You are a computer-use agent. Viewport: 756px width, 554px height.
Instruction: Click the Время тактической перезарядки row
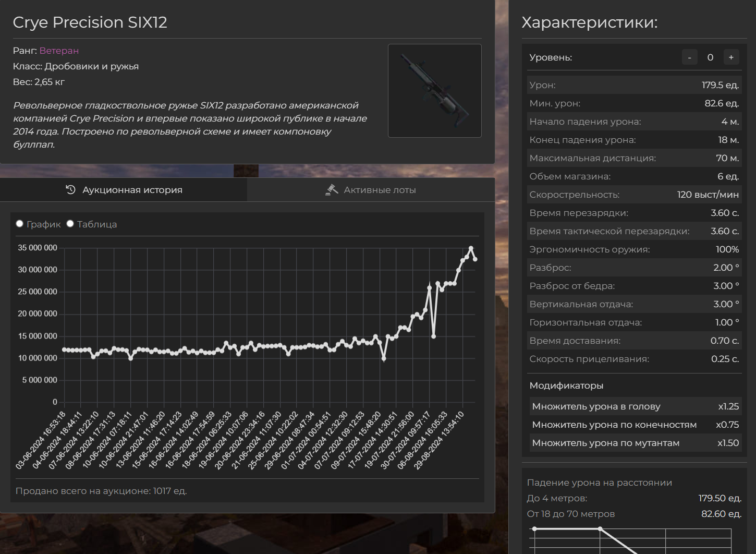coord(634,231)
